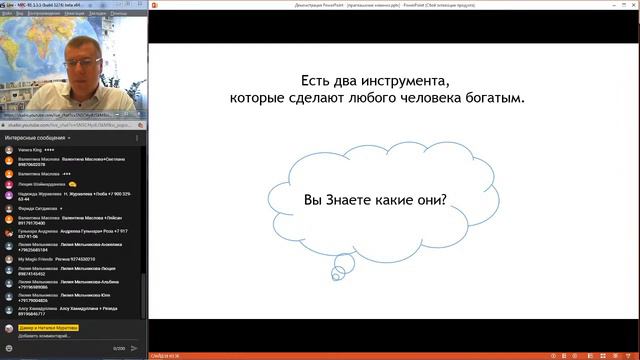The image size is (640, 360).
Task: Open the Навигация menu
Action: pyautogui.click(x=74, y=13)
